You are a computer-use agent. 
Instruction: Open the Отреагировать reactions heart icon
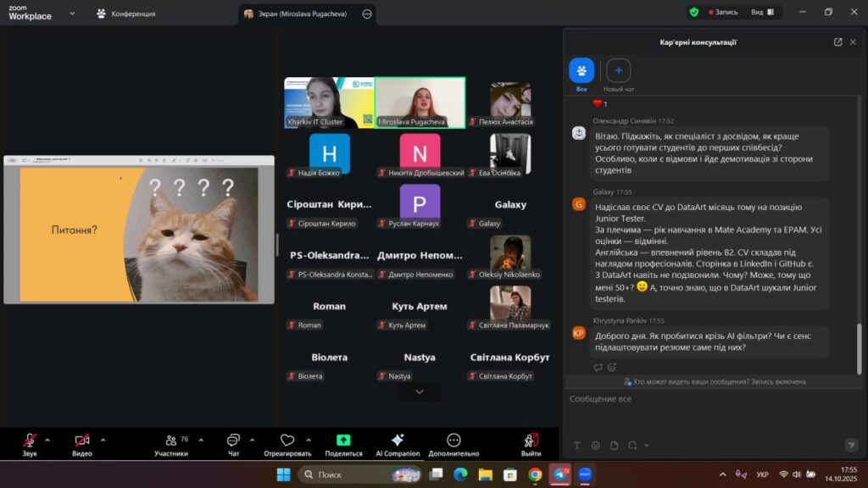(287, 441)
